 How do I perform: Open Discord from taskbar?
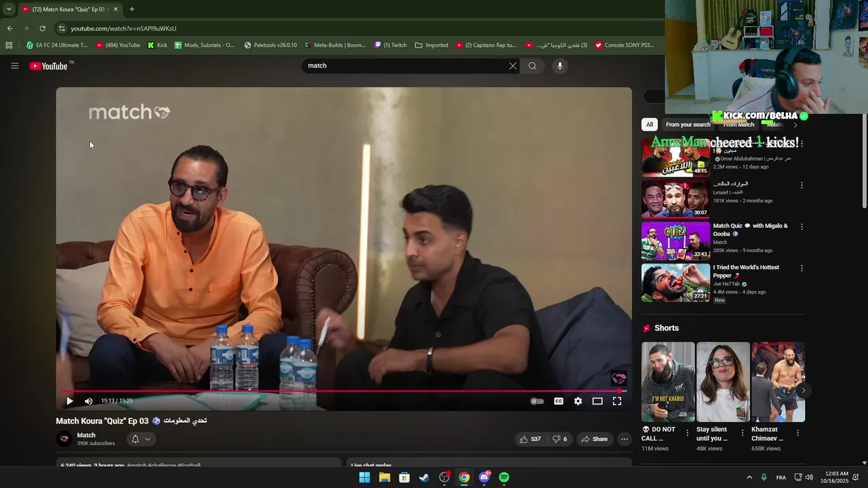pyautogui.click(x=484, y=478)
